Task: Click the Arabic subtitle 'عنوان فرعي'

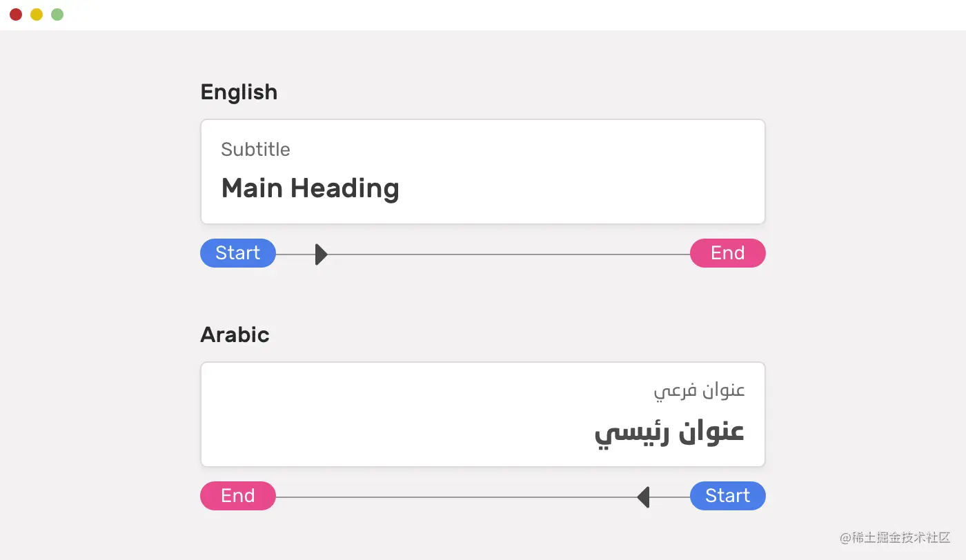Action: 700,390
